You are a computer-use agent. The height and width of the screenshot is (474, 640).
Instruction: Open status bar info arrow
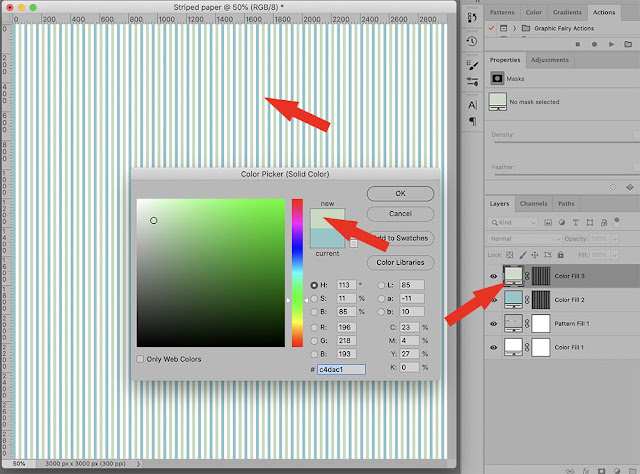tap(138, 463)
